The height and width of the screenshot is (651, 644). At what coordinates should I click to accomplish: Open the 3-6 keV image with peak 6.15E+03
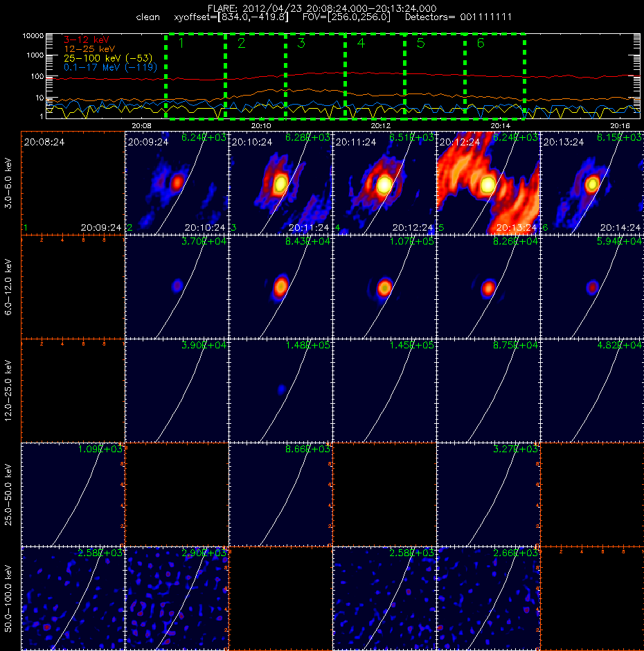[x=592, y=183]
